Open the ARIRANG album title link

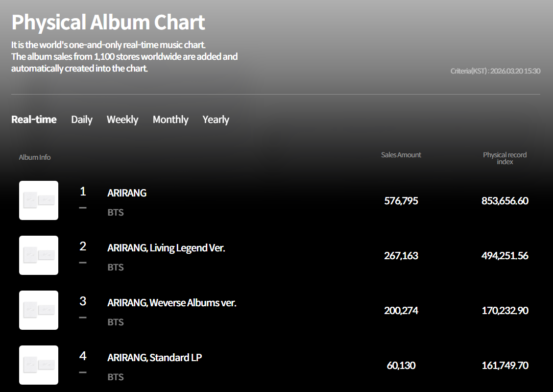pos(127,193)
